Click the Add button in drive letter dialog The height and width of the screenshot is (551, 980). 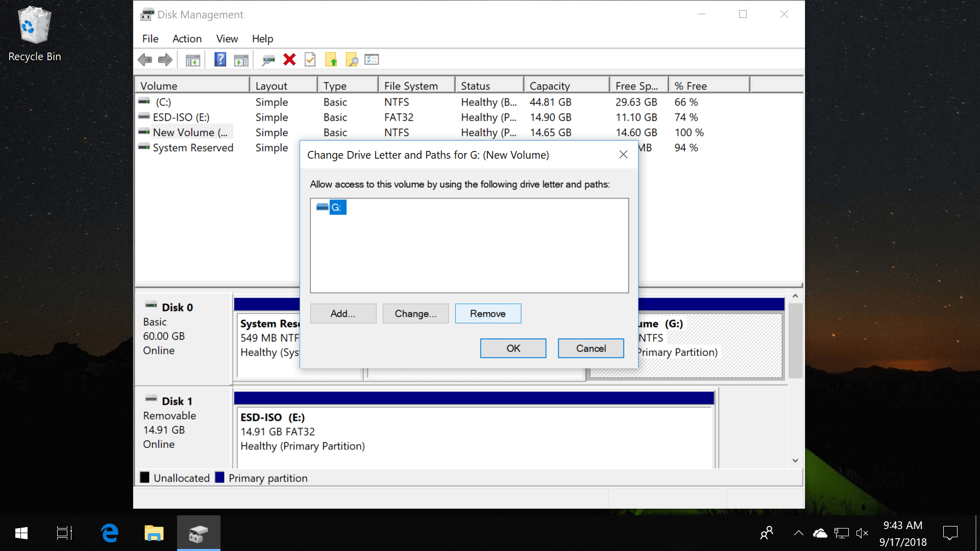click(344, 314)
